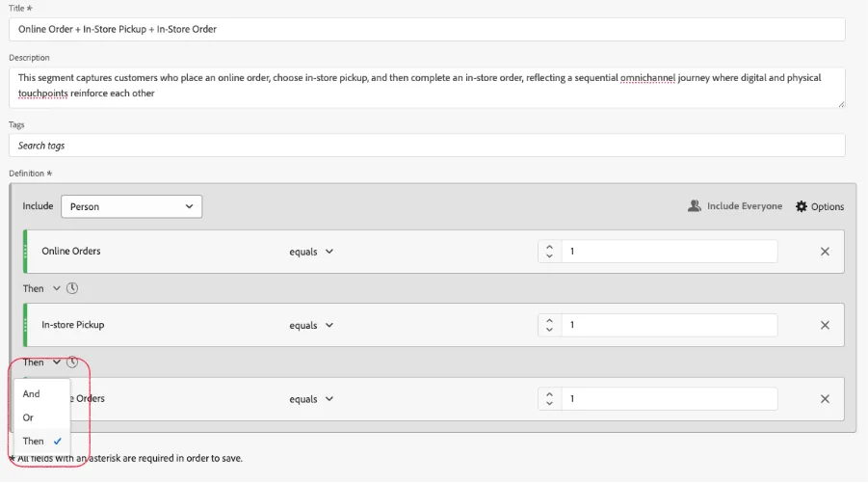868x483 pixels.
Task: Open the Options gear icon
Action: 801,206
